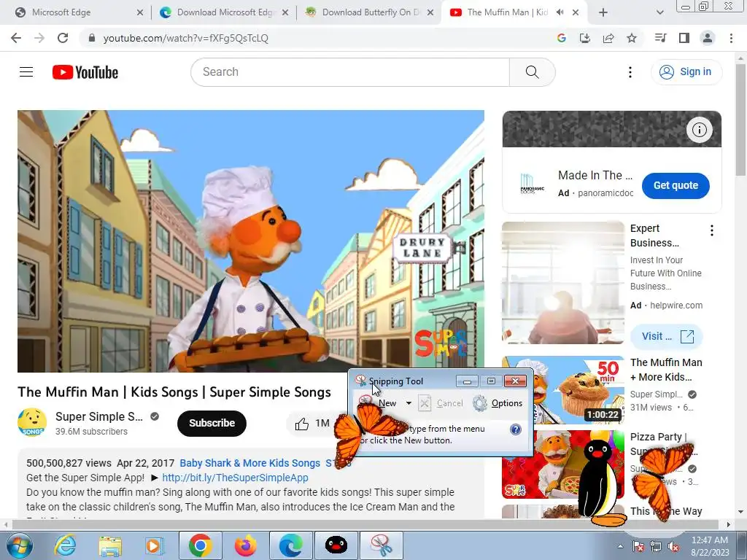Switch to the Download Microsoft Edge tab

coord(224,12)
